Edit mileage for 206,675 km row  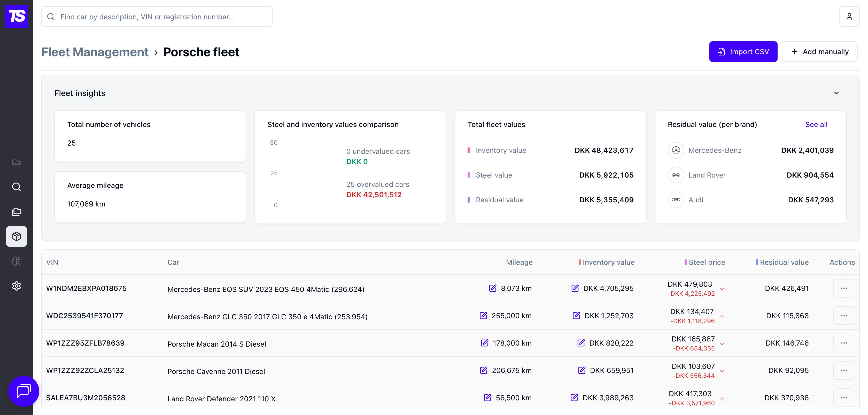(484, 370)
